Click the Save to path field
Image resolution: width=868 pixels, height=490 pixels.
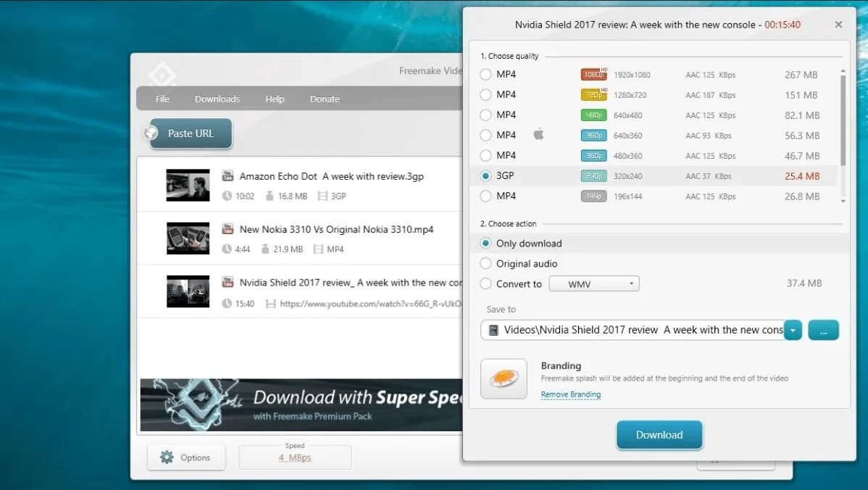(633, 330)
